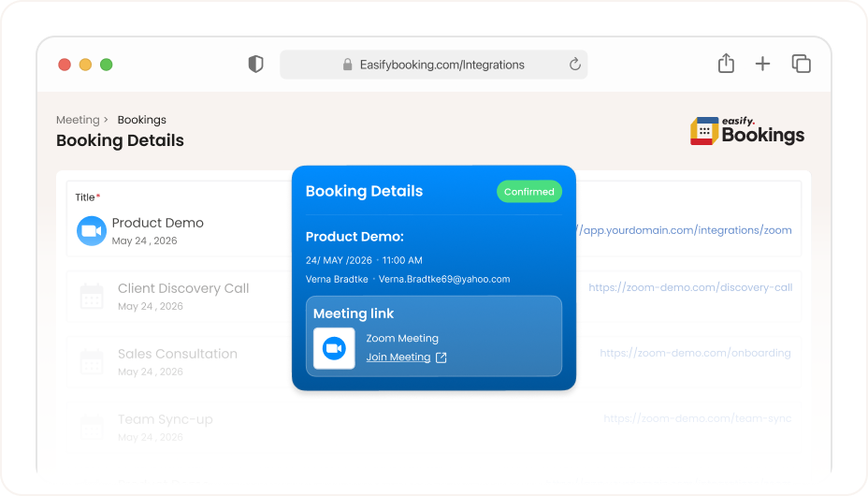Open the browser share icon
The height and width of the screenshot is (496, 868).
point(726,63)
